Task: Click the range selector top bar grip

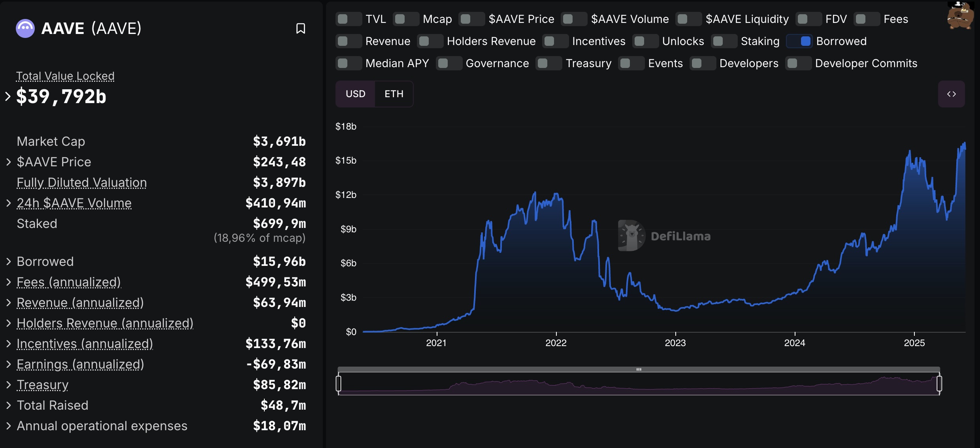Action: point(639,369)
